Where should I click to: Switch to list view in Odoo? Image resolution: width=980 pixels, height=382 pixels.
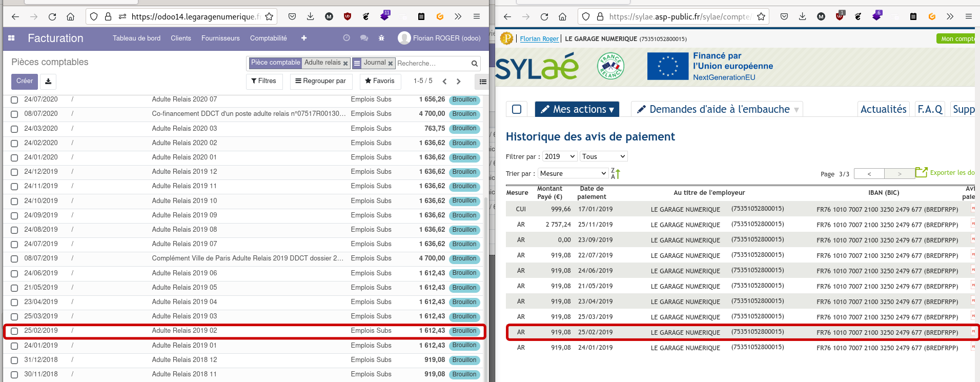coord(482,82)
